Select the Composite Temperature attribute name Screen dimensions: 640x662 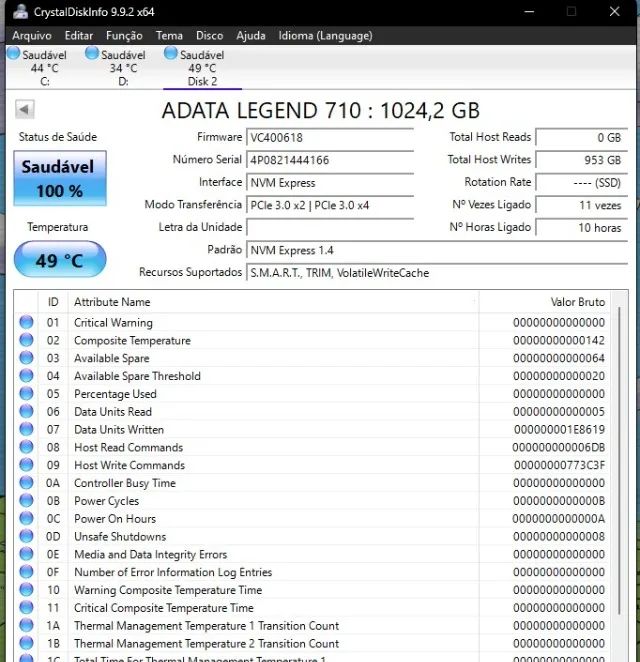(x=132, y=340)
